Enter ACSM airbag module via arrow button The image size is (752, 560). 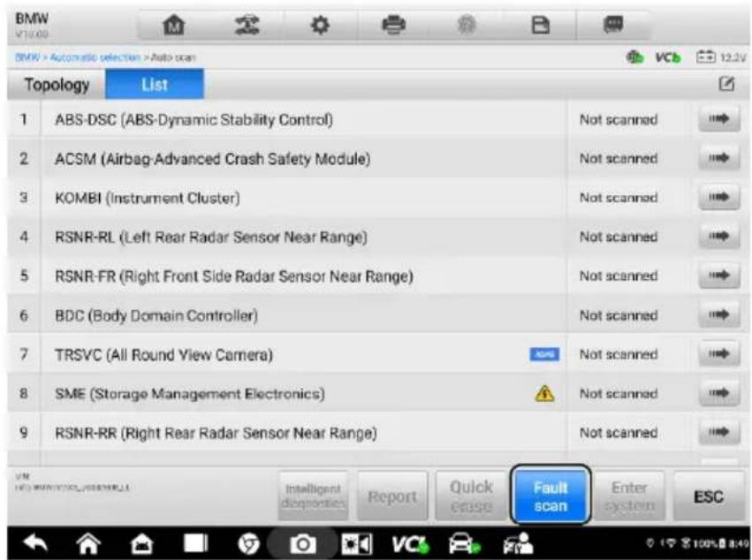[x=718, y=158]
